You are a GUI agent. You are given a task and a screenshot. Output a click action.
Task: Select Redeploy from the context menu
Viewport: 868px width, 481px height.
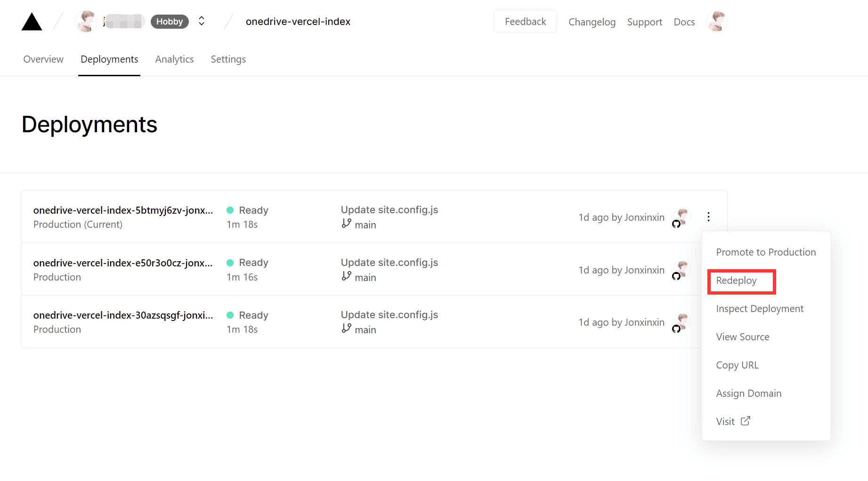coord(736,281)
